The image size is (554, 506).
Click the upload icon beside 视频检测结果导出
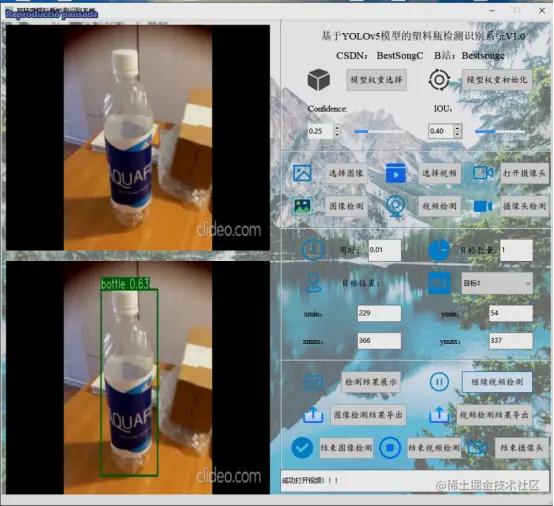[439, 415]
